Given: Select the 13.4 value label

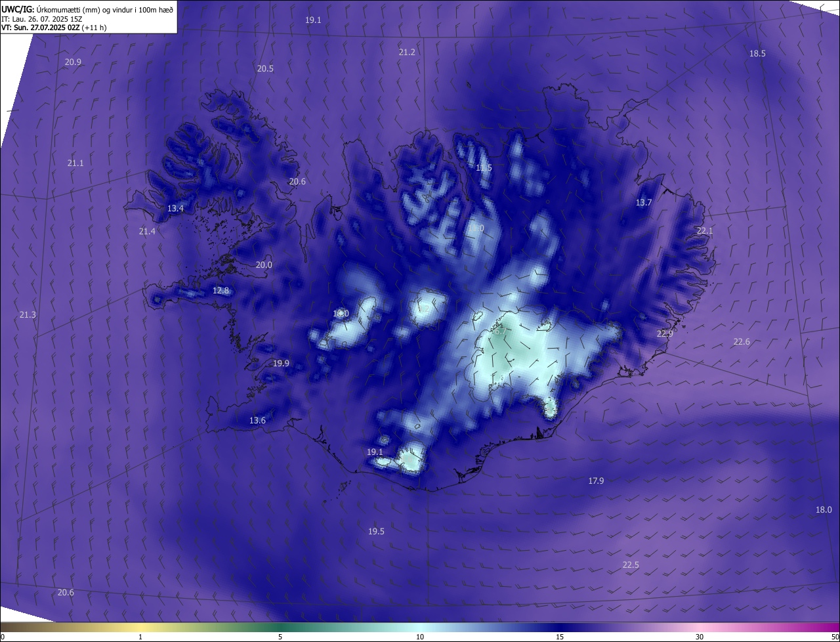Looking at the screenshot, I should pos(175,208).
